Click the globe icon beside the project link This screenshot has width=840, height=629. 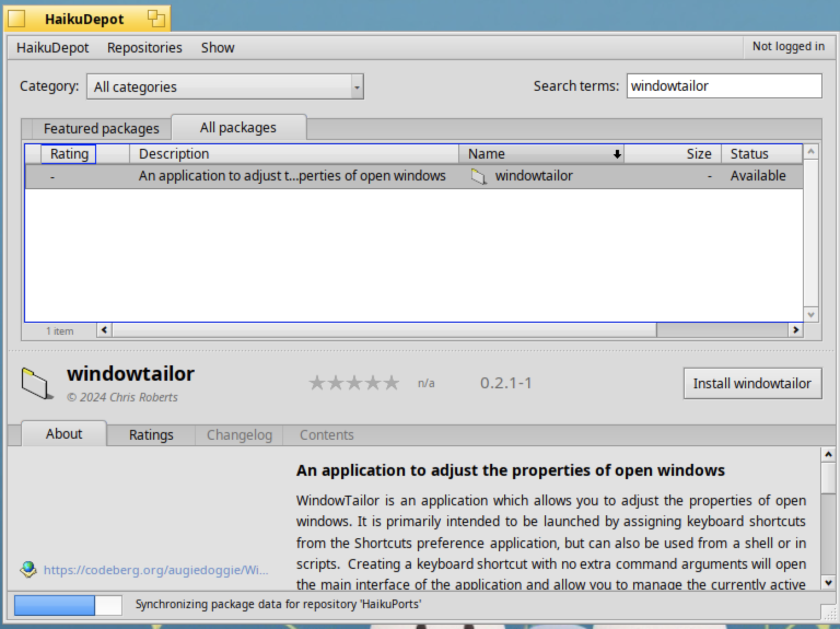coord(28,569)
